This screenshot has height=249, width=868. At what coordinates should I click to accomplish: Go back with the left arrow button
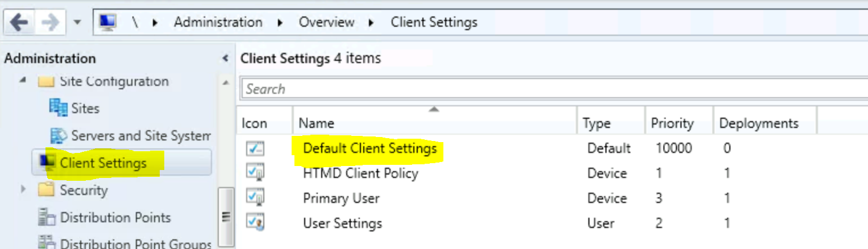(19, 23)
